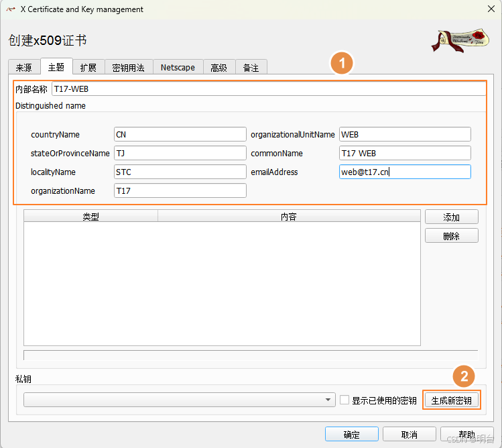The height and width of the screenshot is (448, 502).
Task: Open the 备注 tab
Action: click(251, 67)
